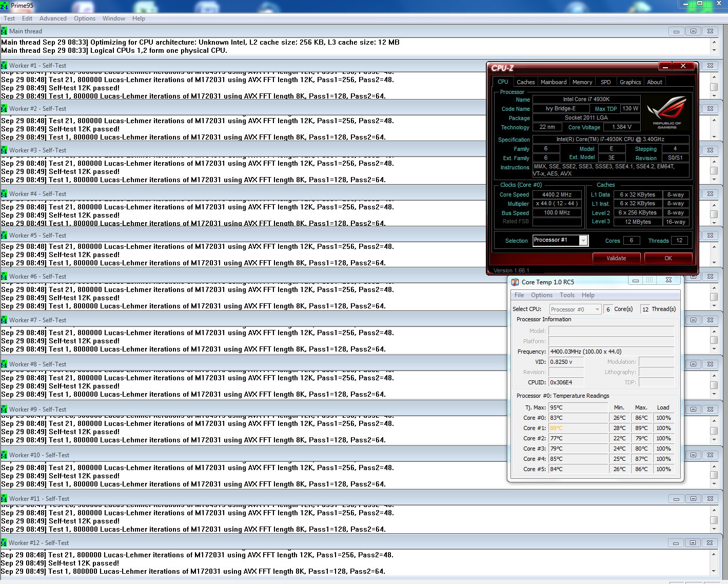
Task: Click the Worker #2 window icon
Action: 4,108
